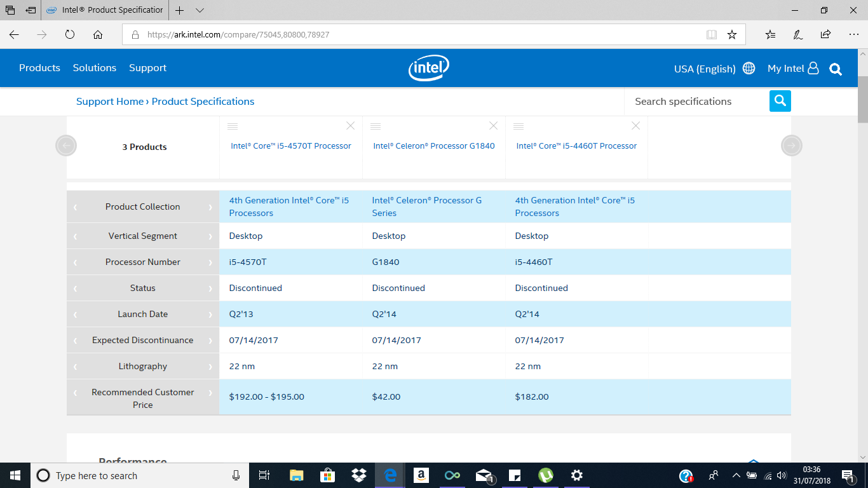Add this page to favorites with the star
The image size is (868, 488).
tap(732, 35)
